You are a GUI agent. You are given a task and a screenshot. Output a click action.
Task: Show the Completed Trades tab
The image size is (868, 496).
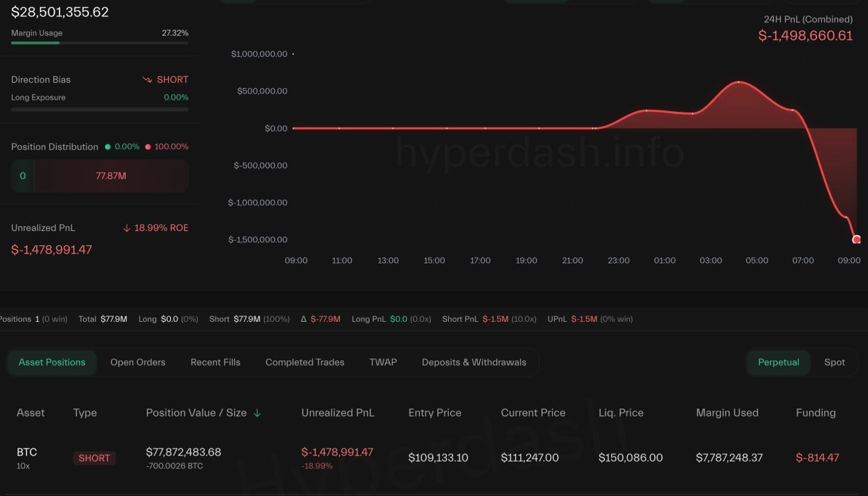click(x=304, y=363)
